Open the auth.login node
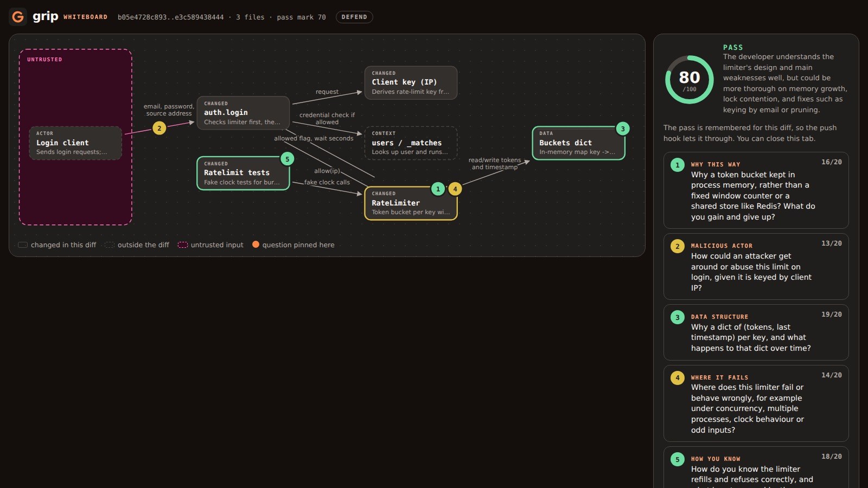This screenshot has width=868, height=488. pyautogui.click(x=243, y=113)
